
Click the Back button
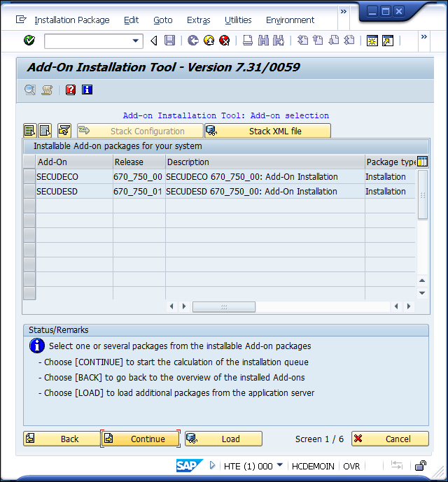tap(62, 439)
